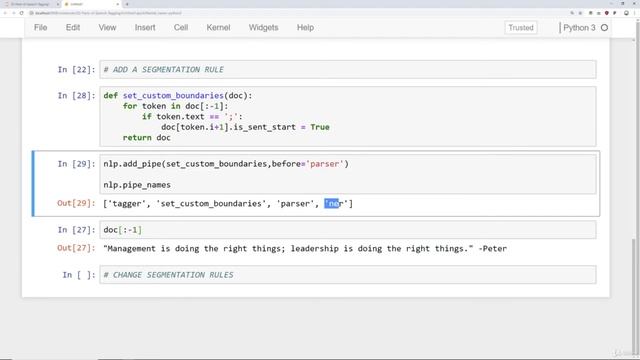Click the site info icon in the address bar
This screenshot has width=640, height=360.
pyautogui.click(x=31, y=13)
